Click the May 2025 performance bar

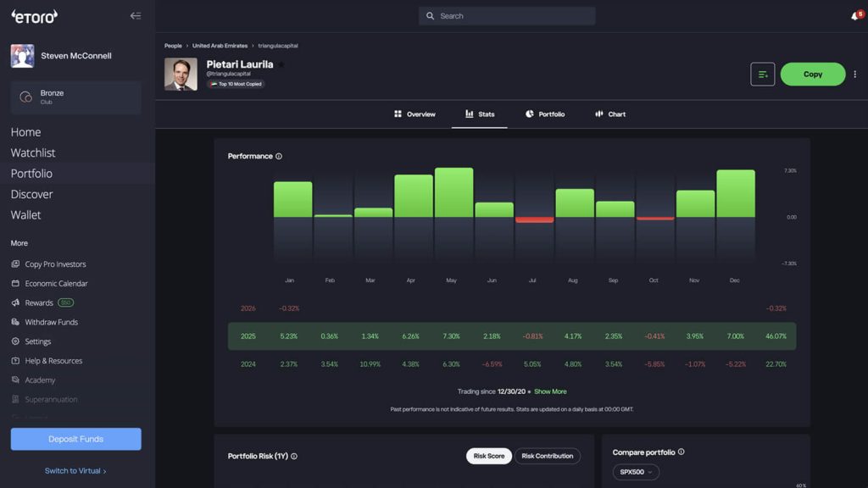(x=454, y=192)
